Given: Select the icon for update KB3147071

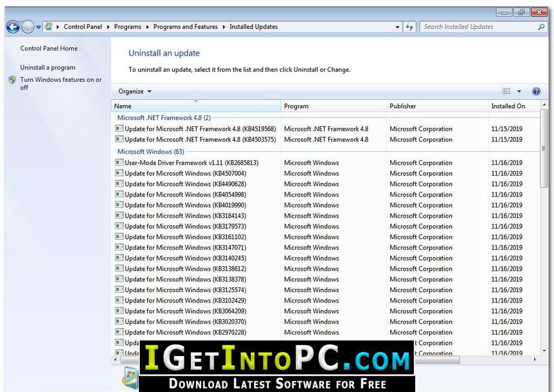Looking at the screenshot, I should 120,247.
